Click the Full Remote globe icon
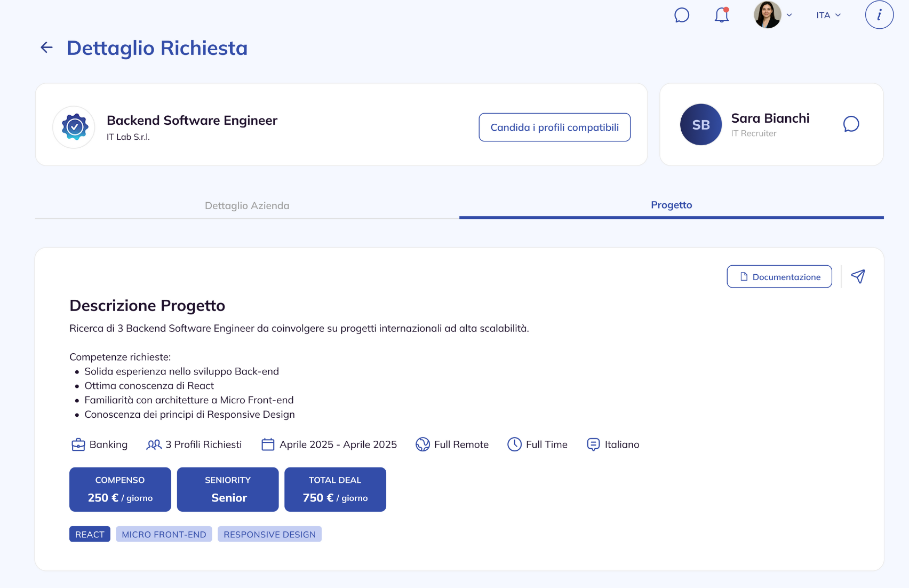 (422, 444)
